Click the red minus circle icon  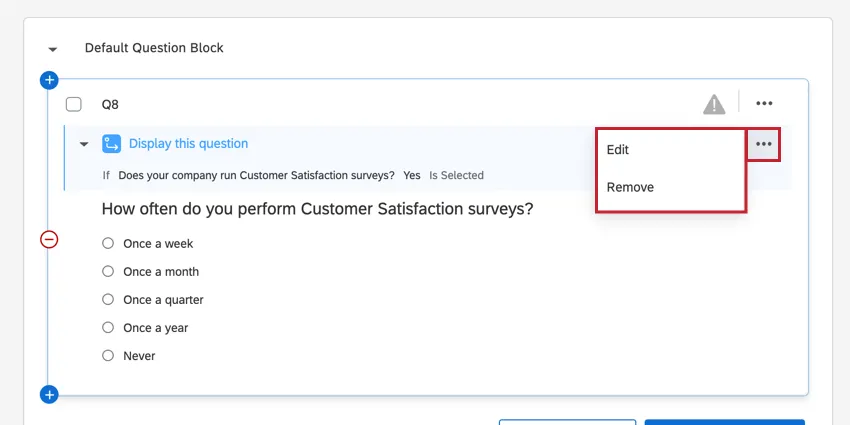pos(49,239)
